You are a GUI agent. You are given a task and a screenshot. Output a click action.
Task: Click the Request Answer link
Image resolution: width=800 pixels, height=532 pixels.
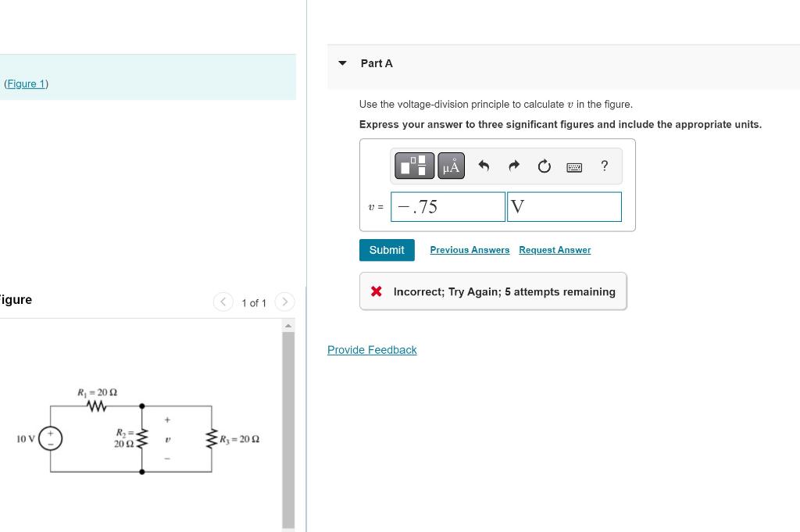555,250
